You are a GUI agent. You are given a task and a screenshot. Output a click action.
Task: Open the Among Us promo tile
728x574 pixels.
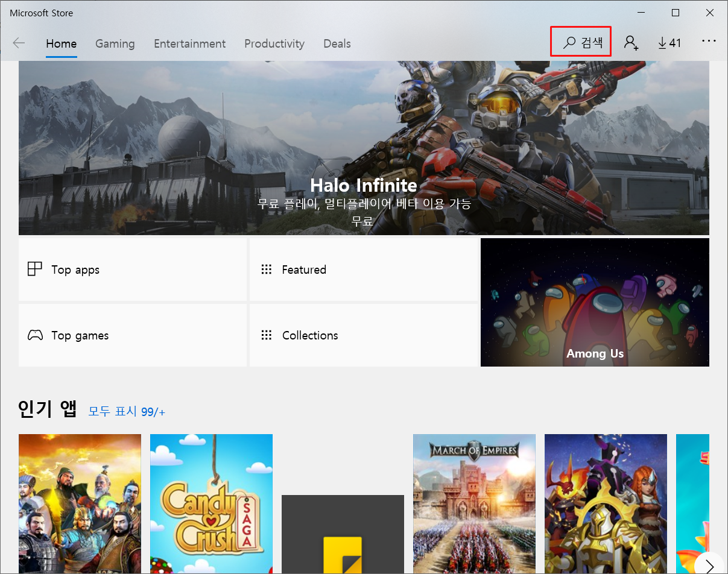pos(595,302)
